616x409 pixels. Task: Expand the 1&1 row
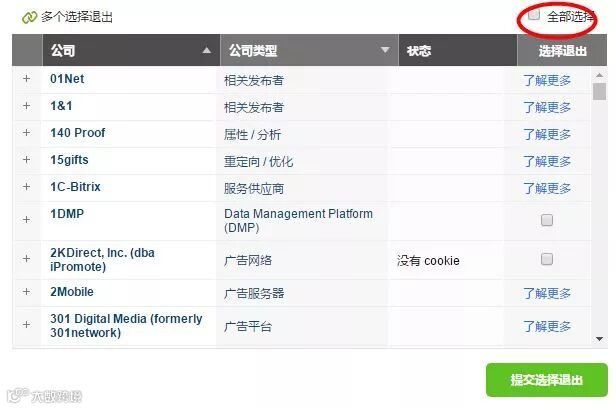(x=26, y=106)
